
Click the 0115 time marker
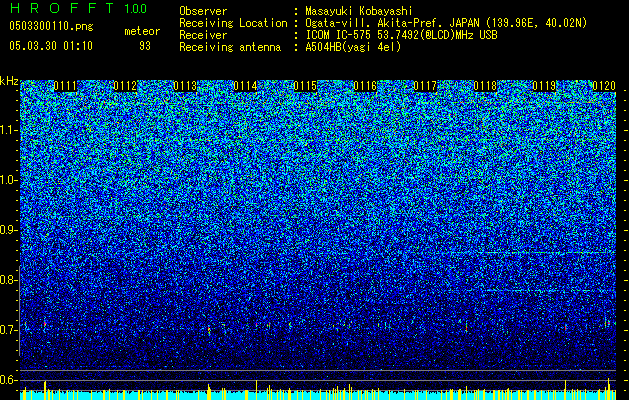click(x=305, y=86)
